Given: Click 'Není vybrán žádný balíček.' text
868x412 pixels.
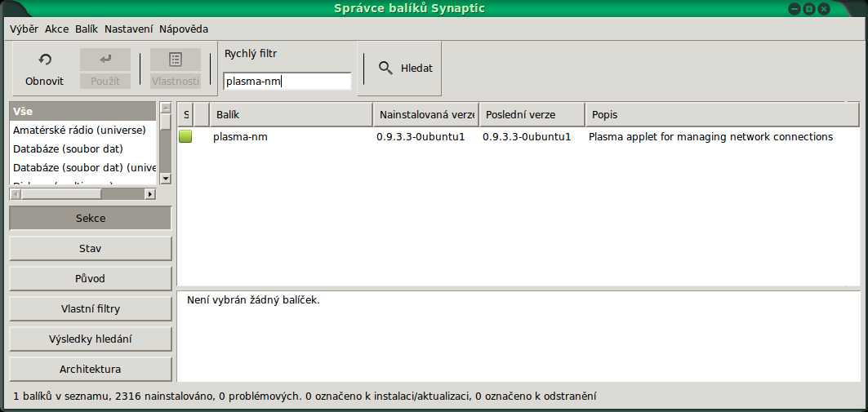Looking at the screenshot, I should click(x=253, y=301).
